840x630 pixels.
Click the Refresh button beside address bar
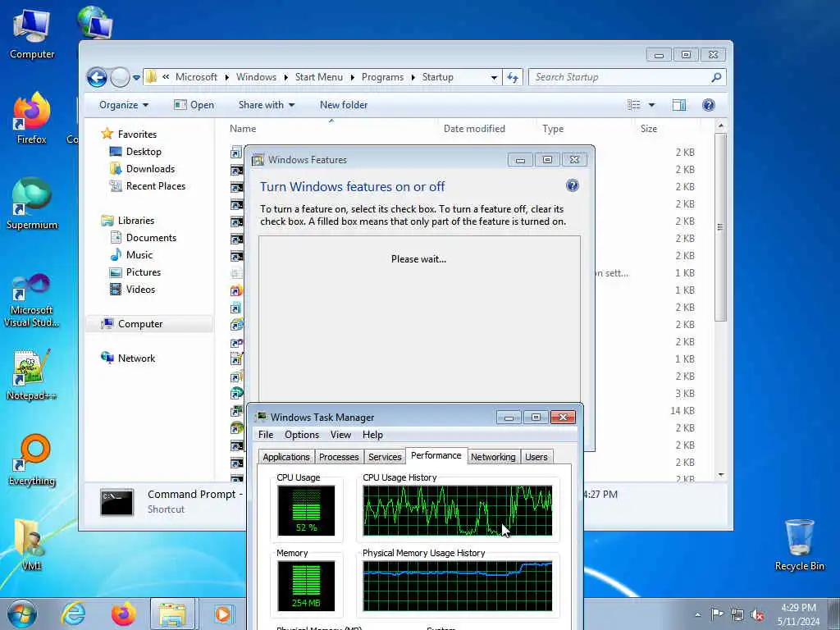pyautogui.click(x=513, y=77)
